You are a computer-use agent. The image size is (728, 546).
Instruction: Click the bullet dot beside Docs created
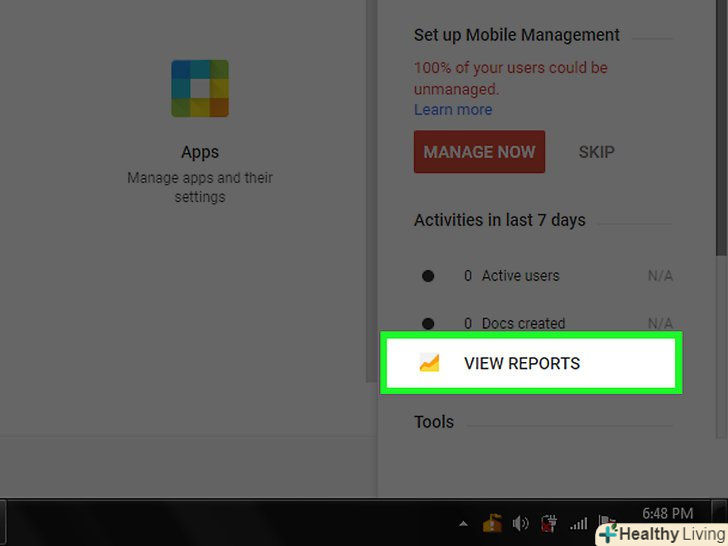(x=428, y=323)
